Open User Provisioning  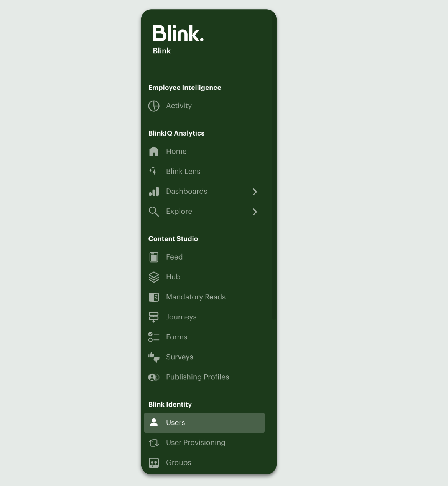pos(204,443)
